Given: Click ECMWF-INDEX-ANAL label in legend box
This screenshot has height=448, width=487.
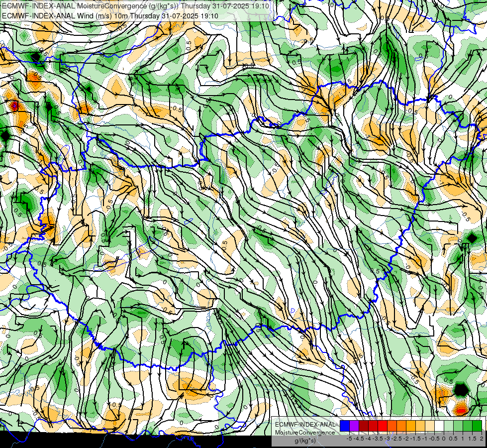Looking at the screenshot, I should [305, 425].
